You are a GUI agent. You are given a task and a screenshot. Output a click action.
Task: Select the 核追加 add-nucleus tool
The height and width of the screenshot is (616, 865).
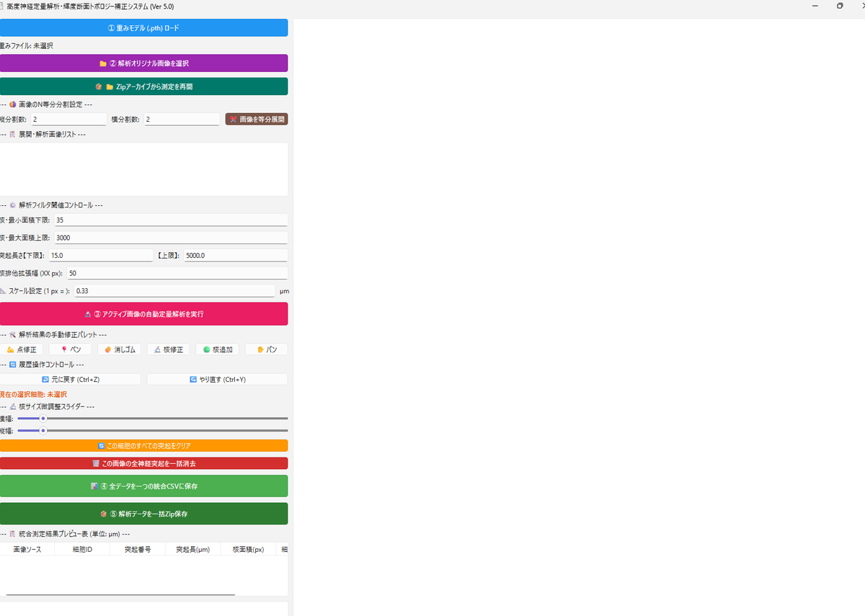click(x=217, y=349)
